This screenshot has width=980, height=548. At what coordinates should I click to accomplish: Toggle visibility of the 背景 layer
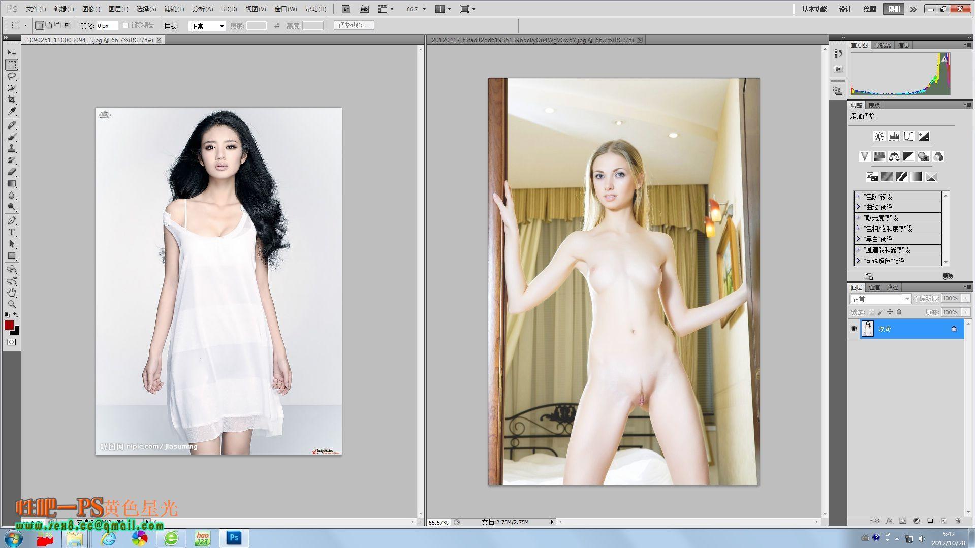tap(853, 329)
